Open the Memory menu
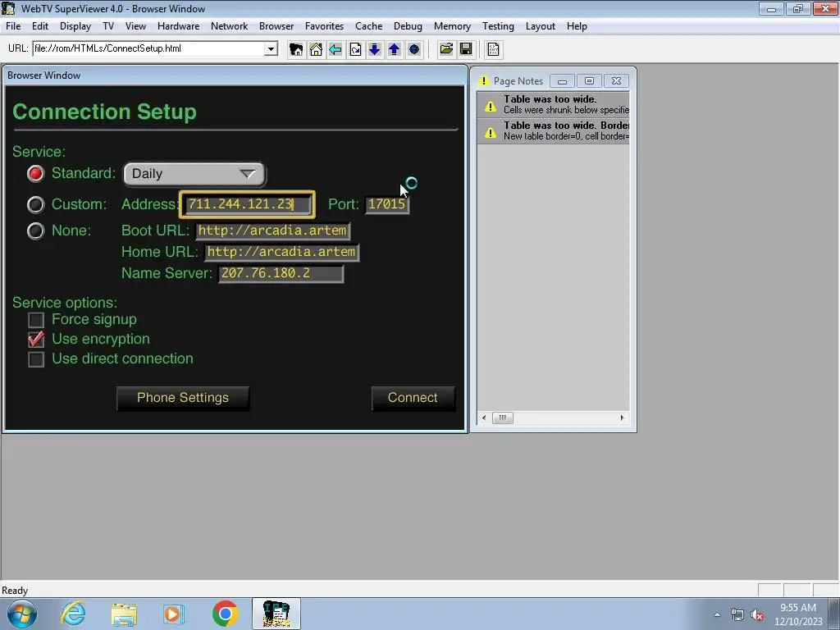Image resolution: width=840 pixels, height=630 pixels. tap(452, 26)
